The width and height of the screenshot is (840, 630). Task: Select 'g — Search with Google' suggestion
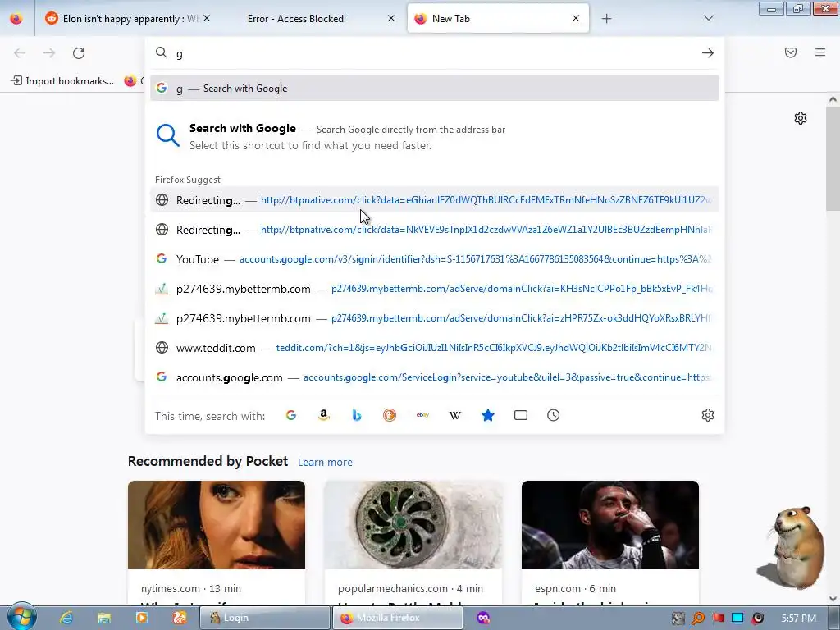(x=435, y=89)
